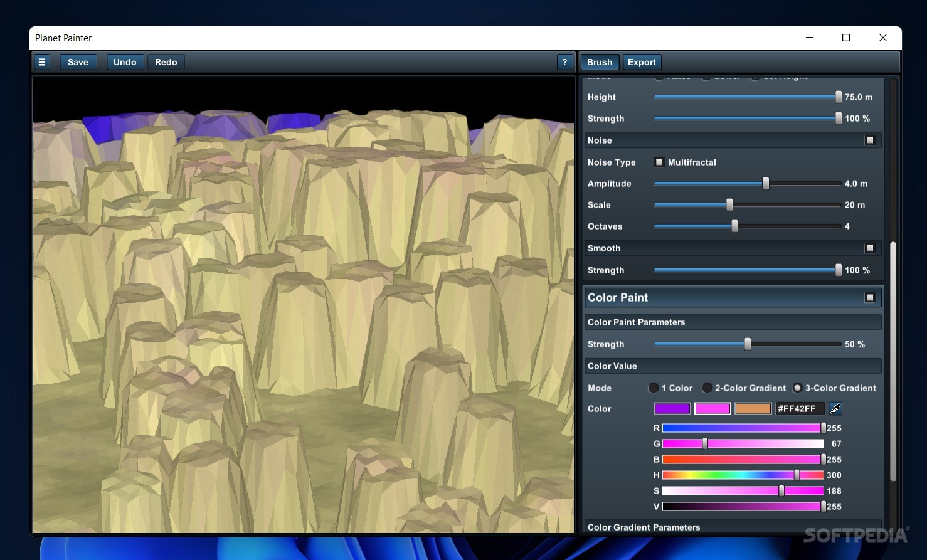The height and width of the screenshot is (560, 927).
Task: Click the Color Paint Parameters header
Action: (x=733, y=322)
